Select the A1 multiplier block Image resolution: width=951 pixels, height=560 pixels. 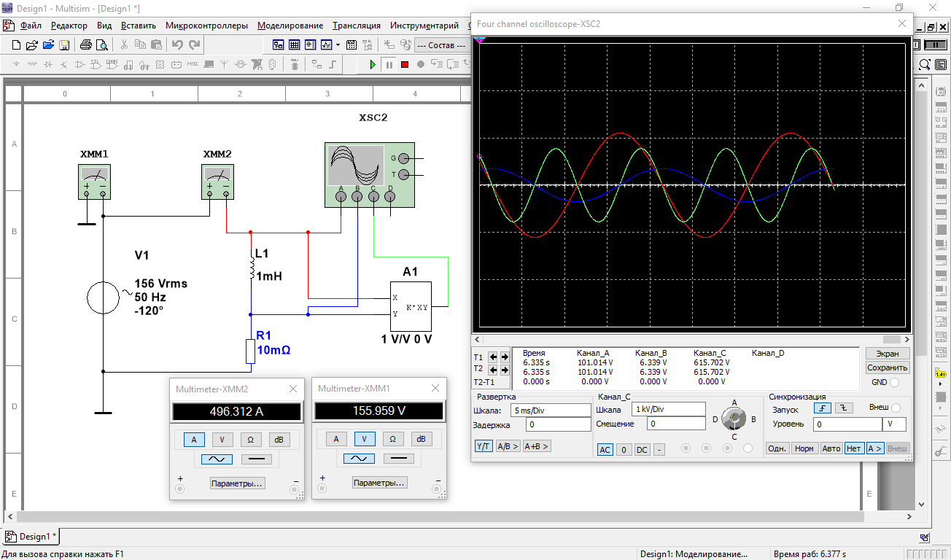coord(411,307)
